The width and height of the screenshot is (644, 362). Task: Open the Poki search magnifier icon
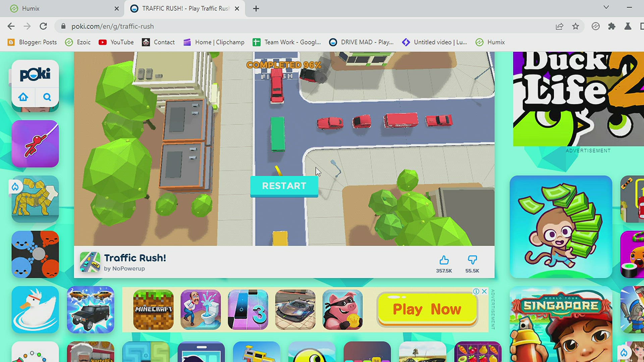47,97
